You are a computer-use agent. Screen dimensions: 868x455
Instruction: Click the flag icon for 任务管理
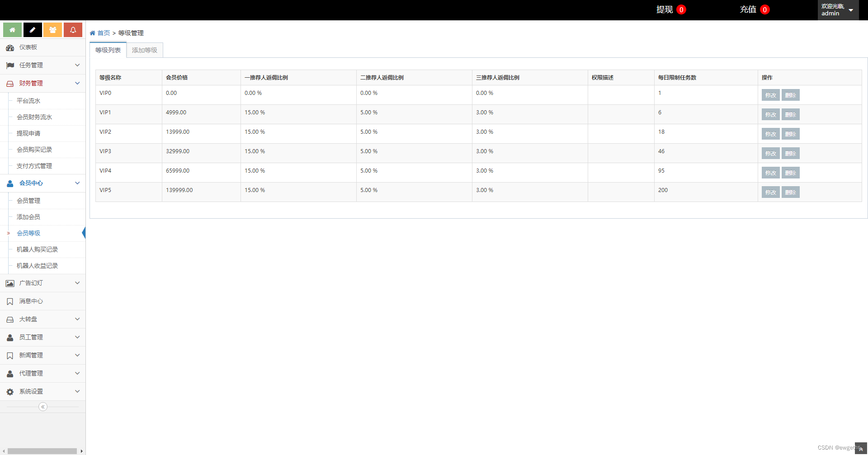[10, 66]
